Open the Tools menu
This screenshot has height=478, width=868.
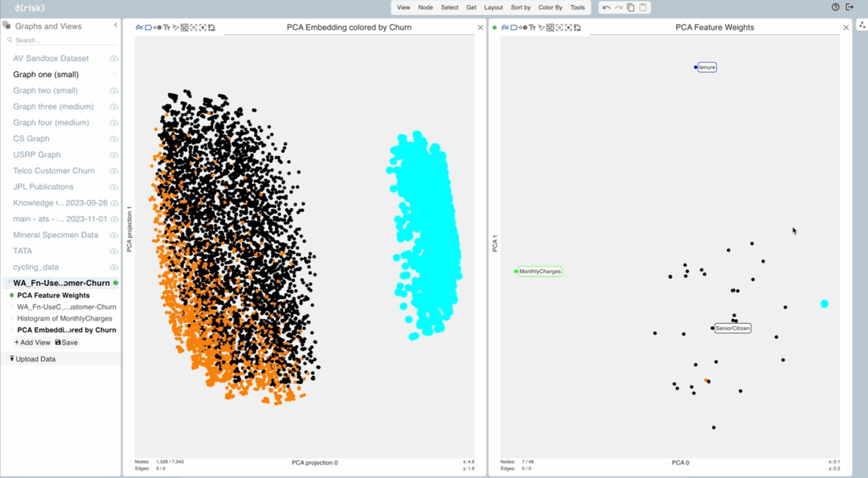pos(578,7)
